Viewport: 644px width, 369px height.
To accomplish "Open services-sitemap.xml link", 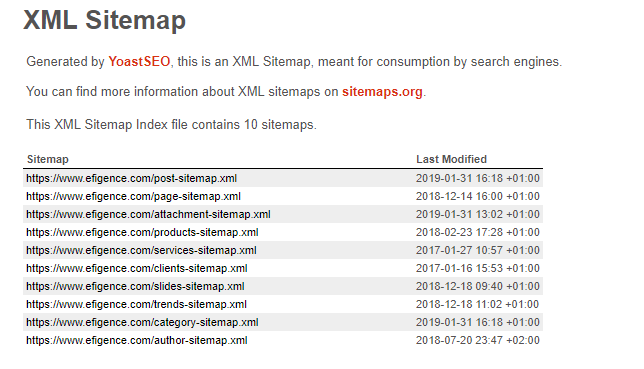I will click(x=141, y=251).
